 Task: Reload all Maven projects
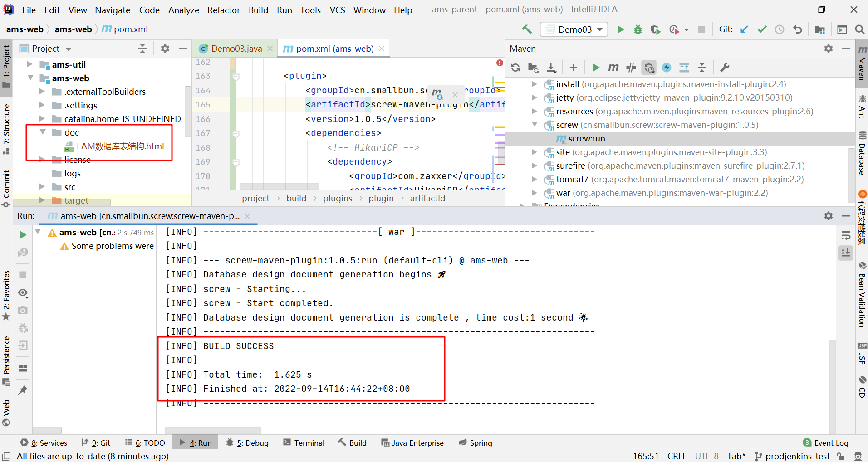tap(515, 68)
